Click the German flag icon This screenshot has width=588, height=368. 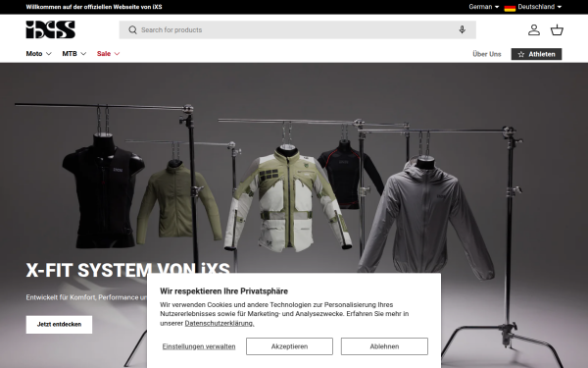coord(510,7)
